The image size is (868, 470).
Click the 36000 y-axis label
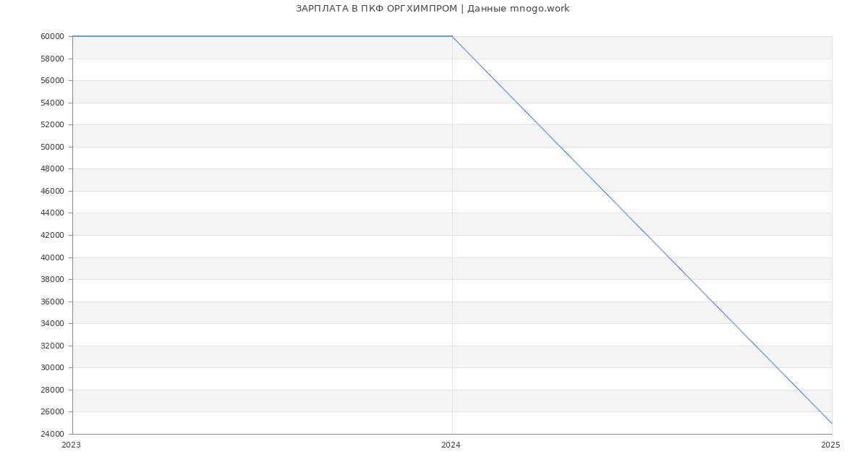[x=54, y=302]
